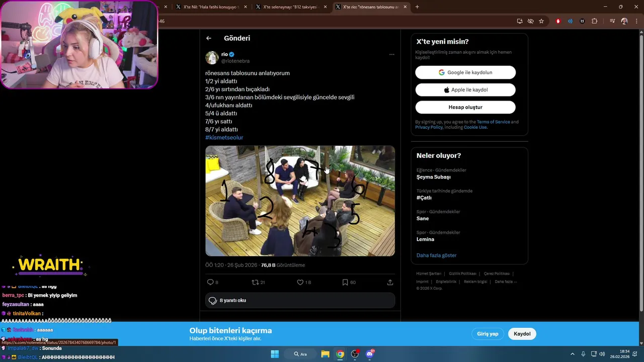Open the volume icon in system tray
This screenshot has width=644, height=362.
tap(602, 354)
